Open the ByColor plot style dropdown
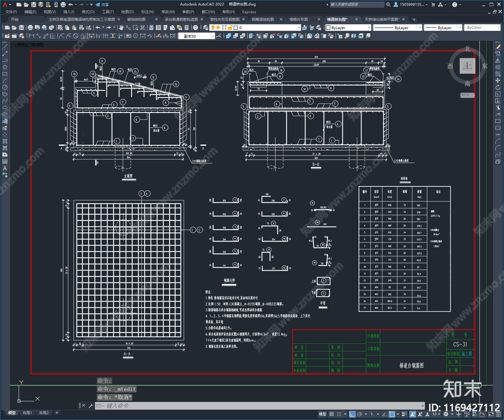This screenshot has height=420, width=504. tap(482, 28)
